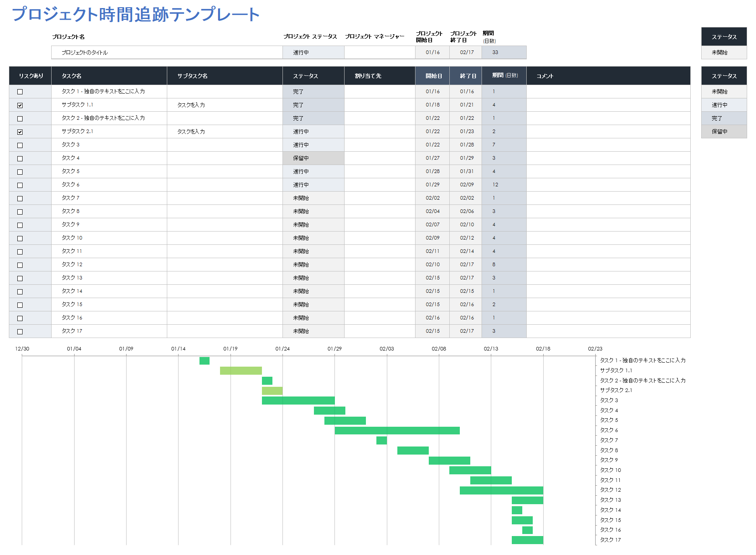This screenshot has width=756, height=555.
Task: Check the risk checkbox for タスク 1
Action: (x=20, y=92)
